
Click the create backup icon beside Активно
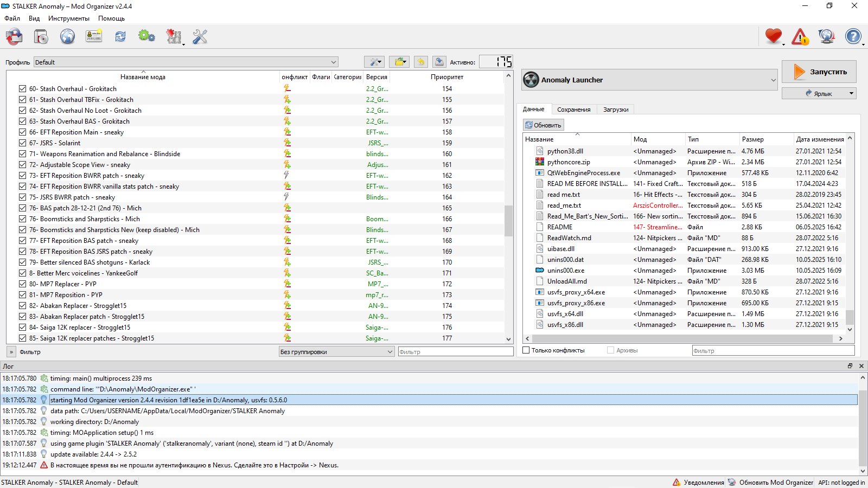(x=439, y=62)
